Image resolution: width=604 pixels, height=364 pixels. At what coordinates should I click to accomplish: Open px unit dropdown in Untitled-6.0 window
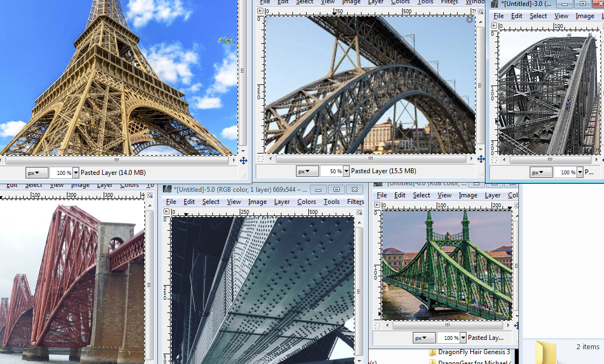(x=424, y=338)
